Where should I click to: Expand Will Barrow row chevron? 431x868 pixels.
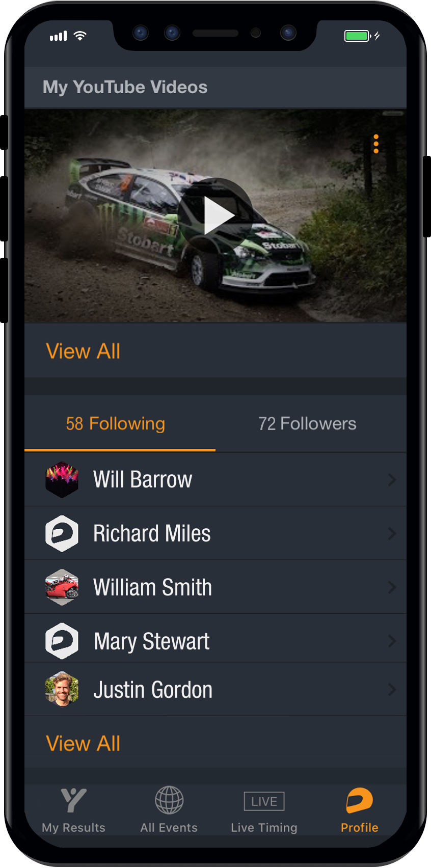[392, 479]
